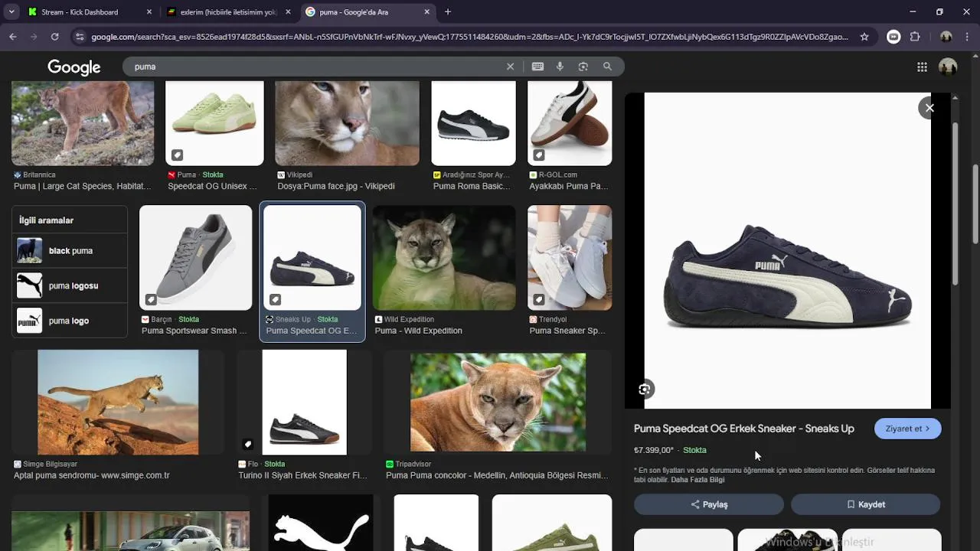Open the tab search dropdown arrow
The height and width of the screenshot is (551, 980).
[11, 11]
